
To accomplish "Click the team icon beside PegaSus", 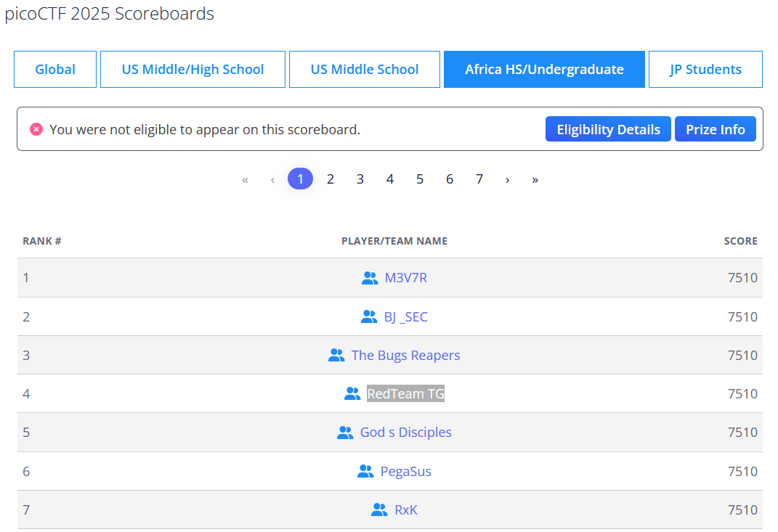I will [x=365, y=472].
